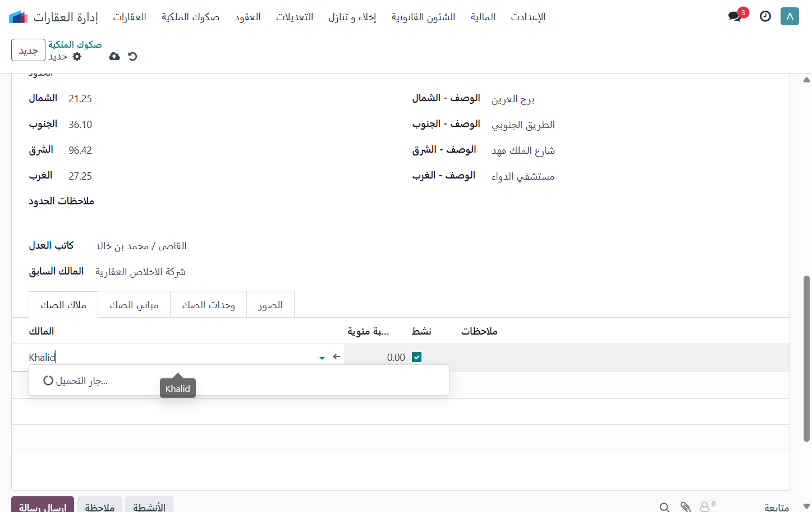Image resolution: width=812 pixels, height=512 pixels.
Task: Open the messages chat icon
Action: 735,16
